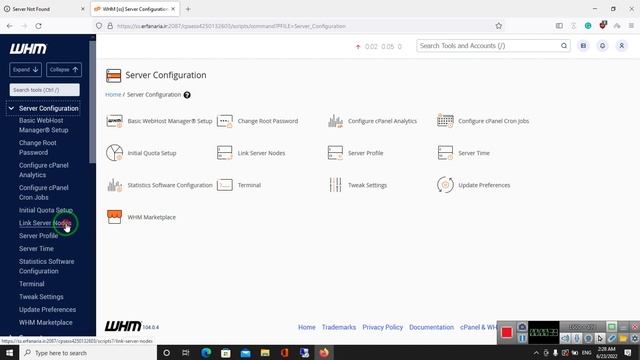Toggle recorder speaker audio icon
This screenshot has height=360, width=640.
pos(565,338)
